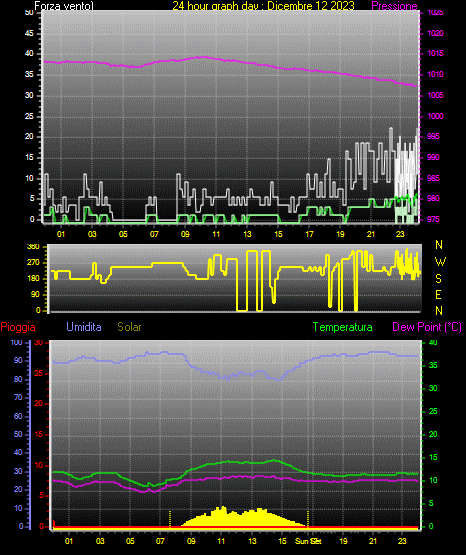Select the 975 pressure axis value
Screen dimensions: 466x555
[433, 219]
